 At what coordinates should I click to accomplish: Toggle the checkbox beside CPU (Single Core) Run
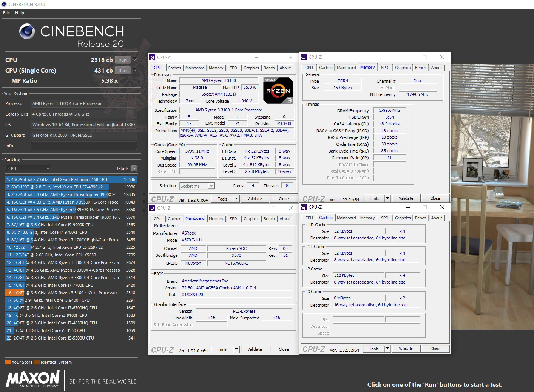[135, 70]
